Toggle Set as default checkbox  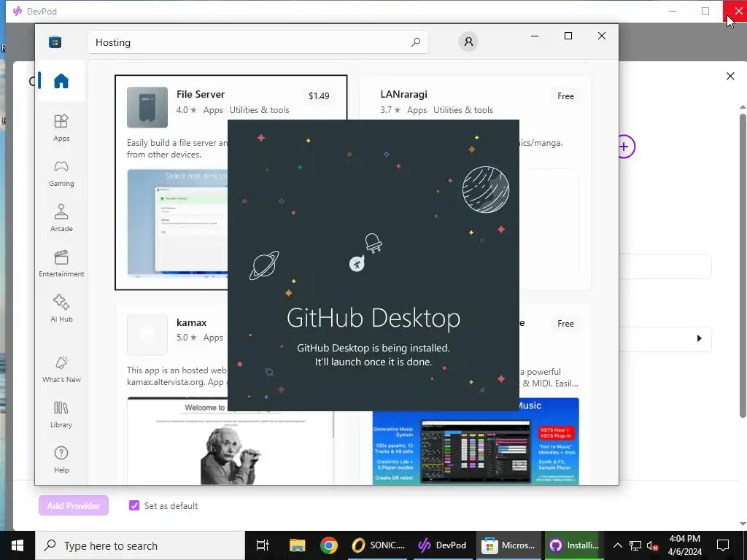(134, 506)
